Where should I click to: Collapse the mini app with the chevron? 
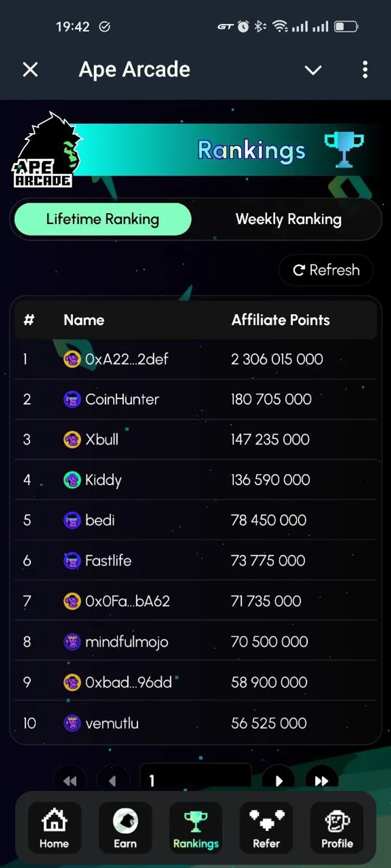click(313, 70)
